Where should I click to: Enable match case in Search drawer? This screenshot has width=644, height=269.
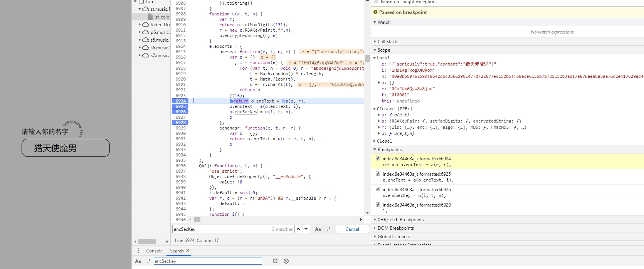138,261
